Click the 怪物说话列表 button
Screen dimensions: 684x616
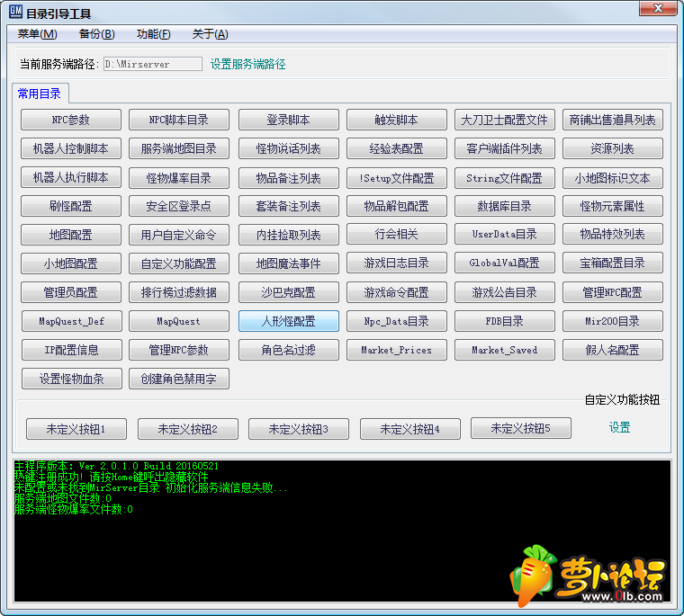pos(288,148)
